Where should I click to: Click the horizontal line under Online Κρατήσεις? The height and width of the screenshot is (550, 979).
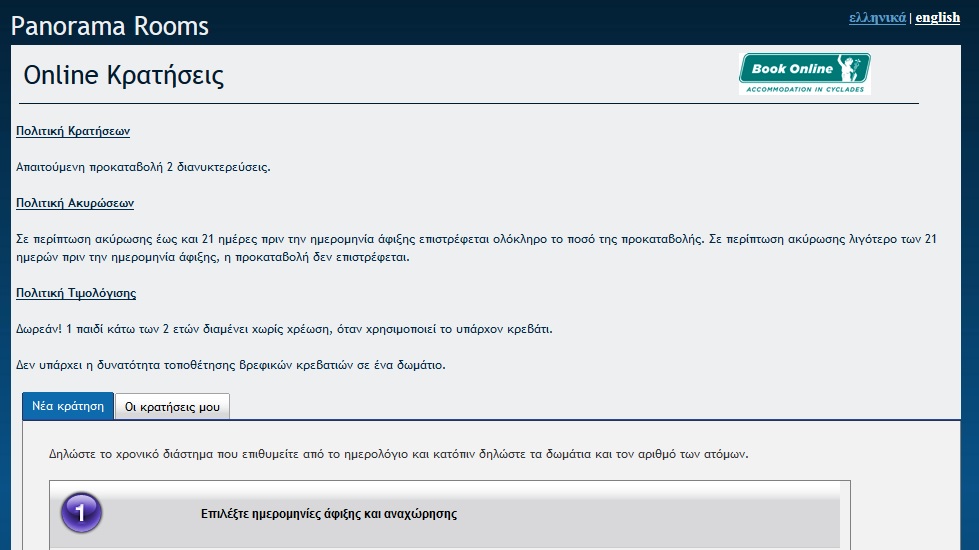[468, 103]
